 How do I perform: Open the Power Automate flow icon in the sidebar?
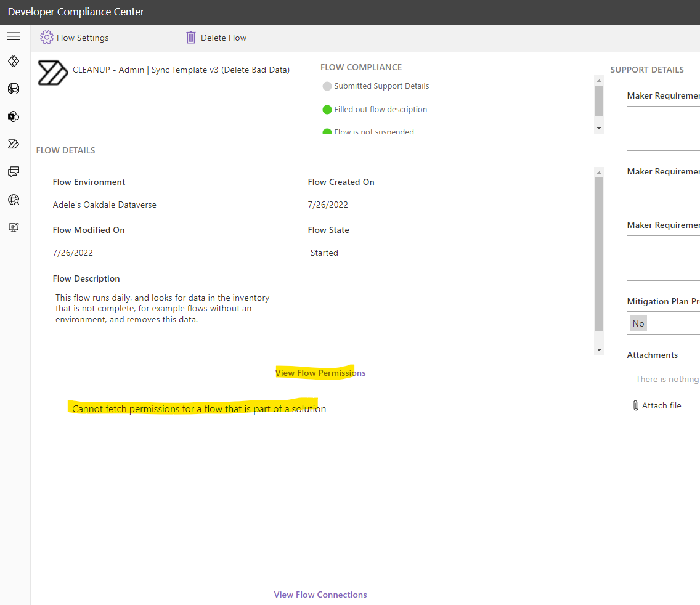click(x=14, y=144)
